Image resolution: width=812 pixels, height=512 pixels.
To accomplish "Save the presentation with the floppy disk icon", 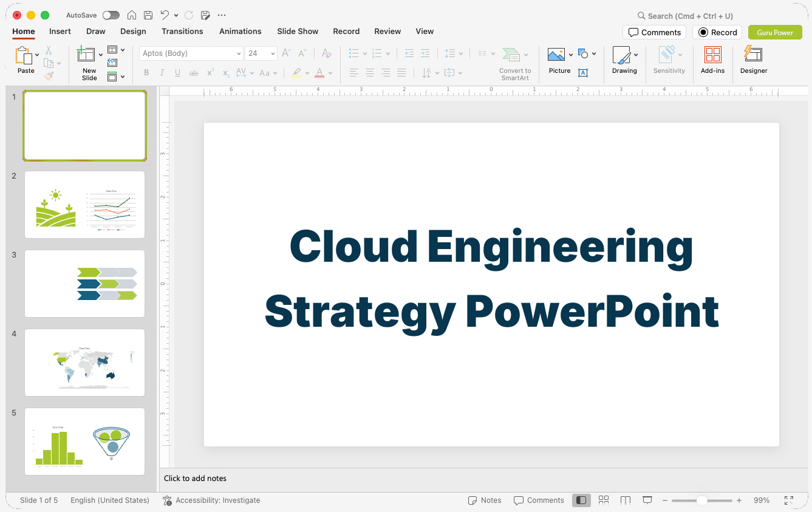I will point(148,15).
